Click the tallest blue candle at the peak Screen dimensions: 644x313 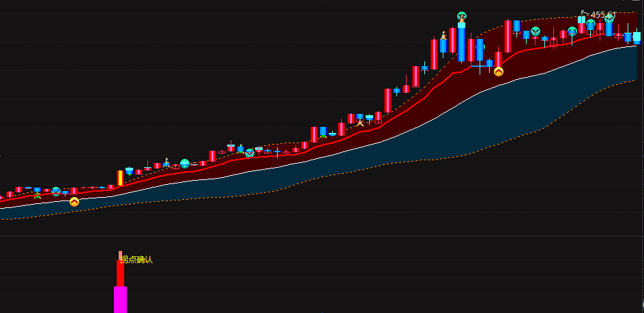coord(462,42)
